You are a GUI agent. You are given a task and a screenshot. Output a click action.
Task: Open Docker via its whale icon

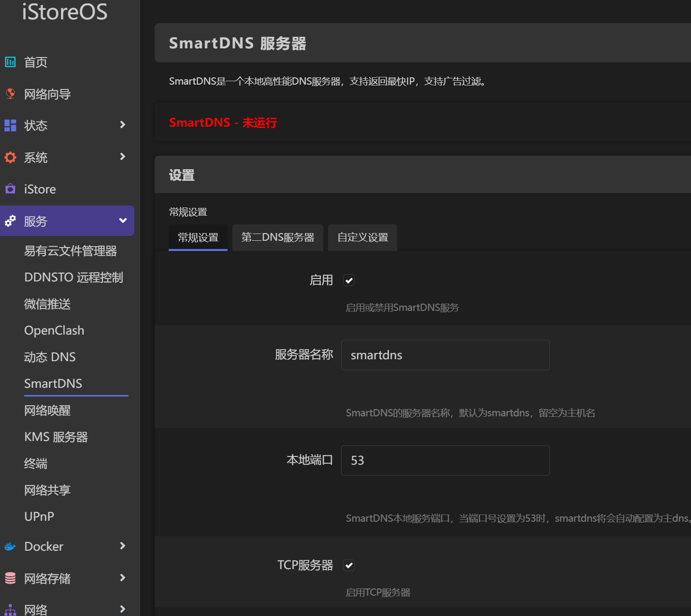click(x=10, y=546)
